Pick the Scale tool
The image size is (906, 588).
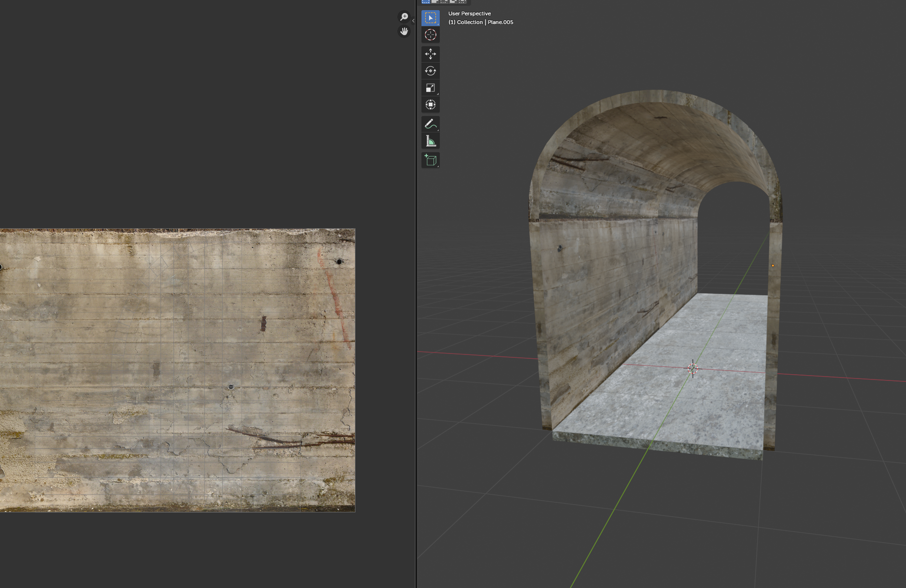(x=430, y=88)
